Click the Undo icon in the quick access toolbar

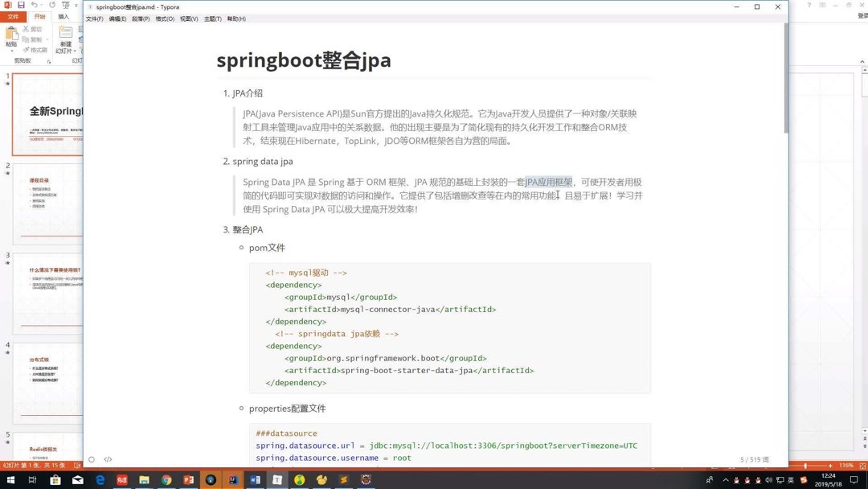click(35, 5)
